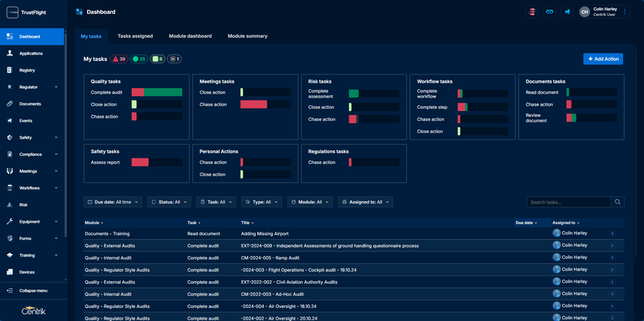Screen dimensions: 644x321
Task: Switch to the Module dashboard tab
Action: [190, 36]
